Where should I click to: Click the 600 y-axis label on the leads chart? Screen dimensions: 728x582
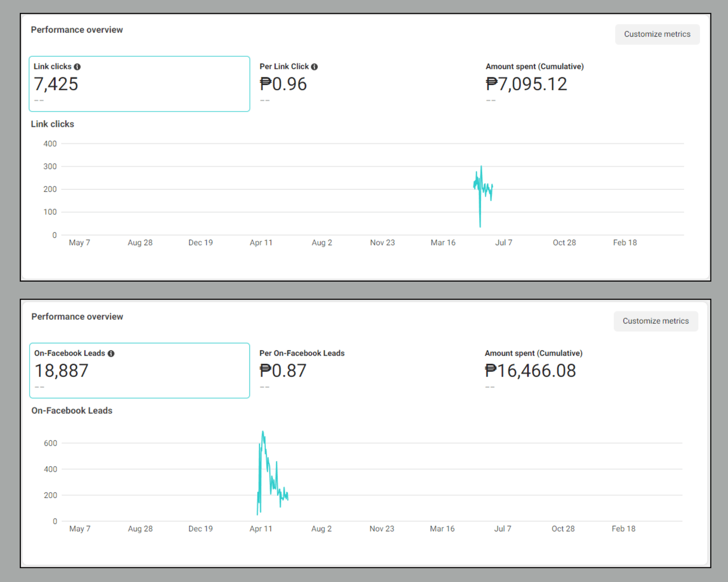click(50, 443)
